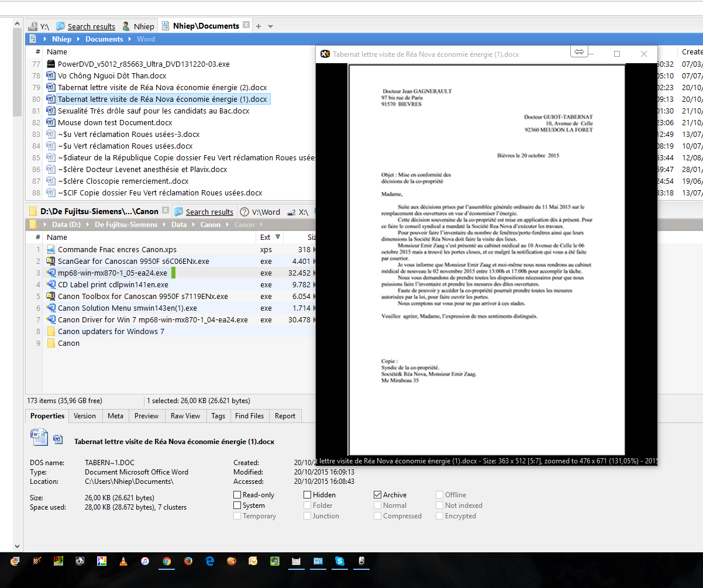Toggle the Hidden attribute checkbox
Screen dimensions: 703x588
[308, 495]
